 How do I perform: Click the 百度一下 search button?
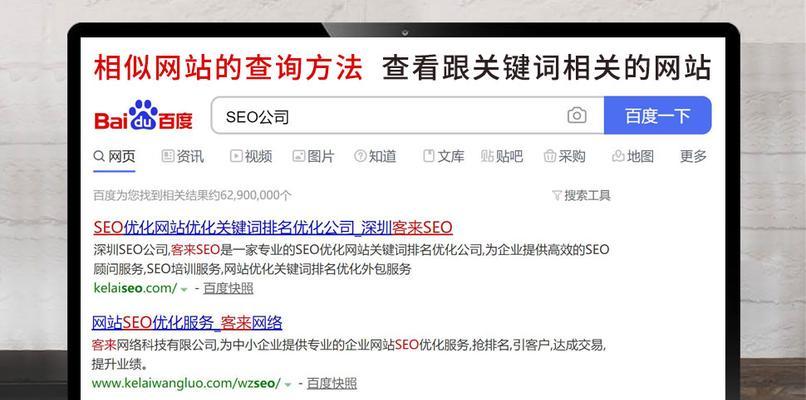(657, 115)
